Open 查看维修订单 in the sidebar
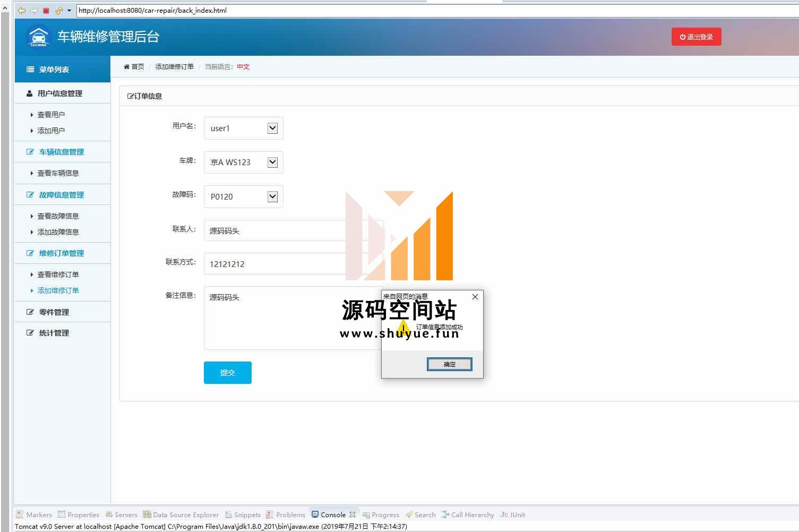799x532 pixels. (58, 274)
